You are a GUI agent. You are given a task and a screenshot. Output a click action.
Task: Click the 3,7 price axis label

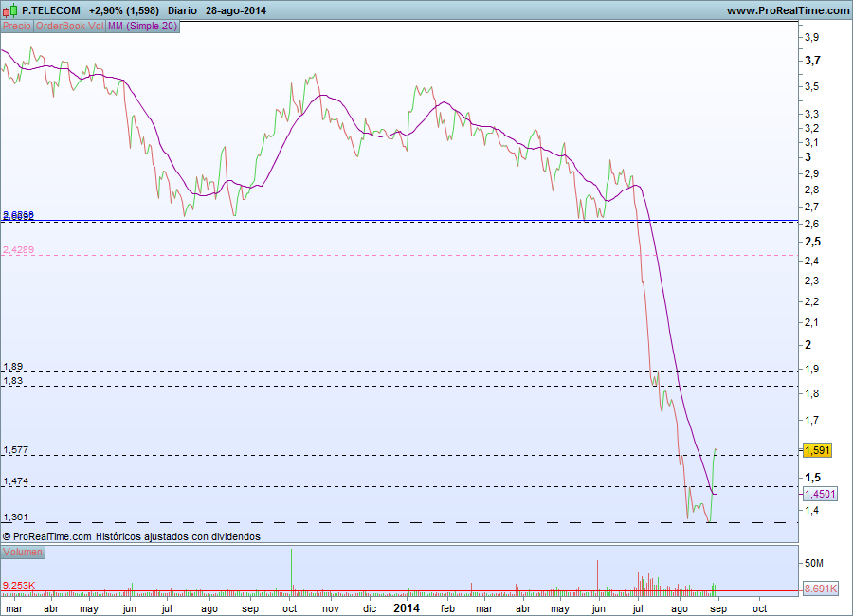pos(813,61)
